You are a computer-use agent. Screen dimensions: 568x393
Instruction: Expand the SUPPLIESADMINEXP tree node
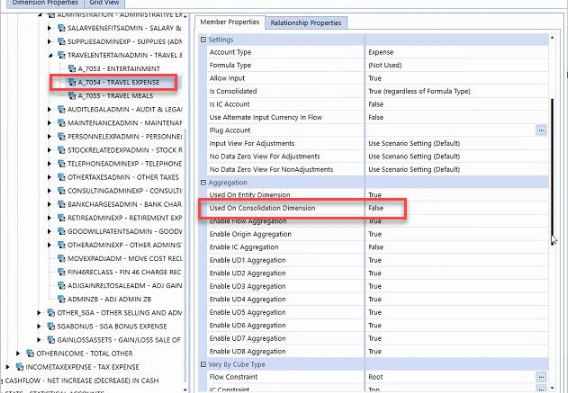(x=50, y=42)
